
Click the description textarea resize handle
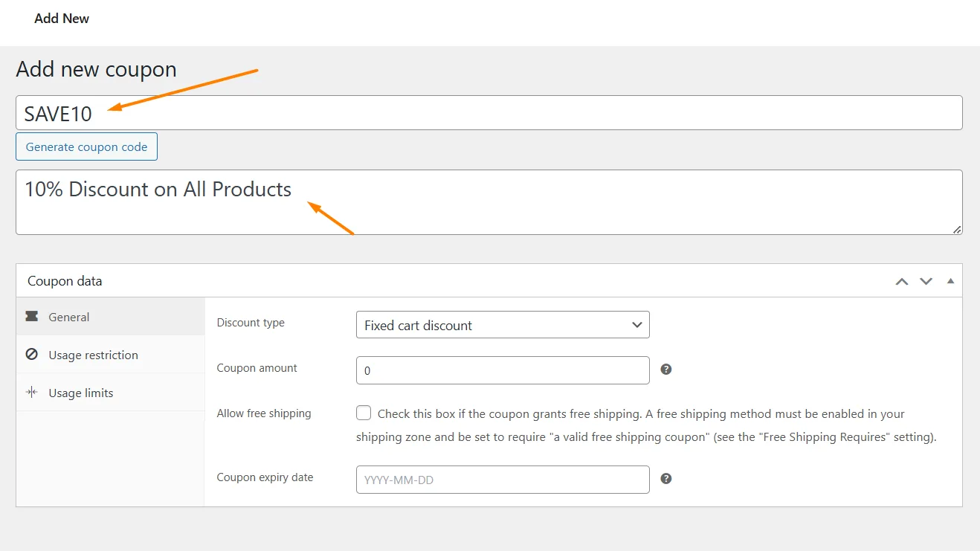(957, 230)
